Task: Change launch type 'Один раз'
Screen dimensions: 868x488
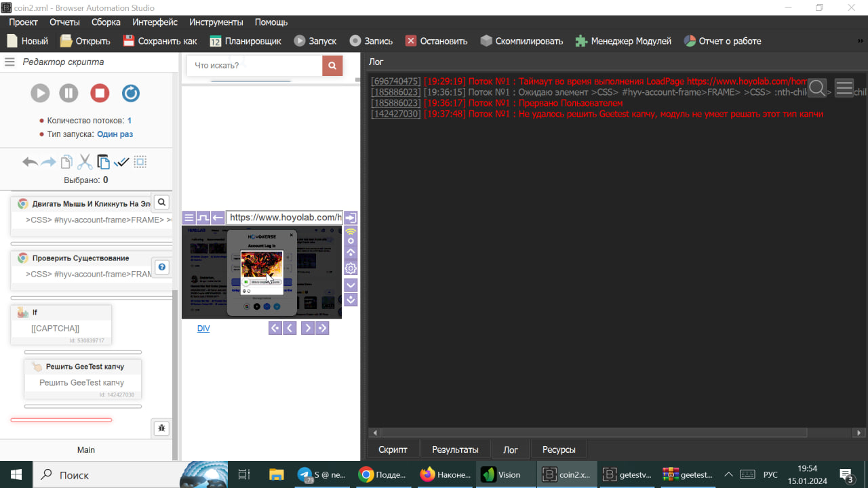Action: coord(115,134)
